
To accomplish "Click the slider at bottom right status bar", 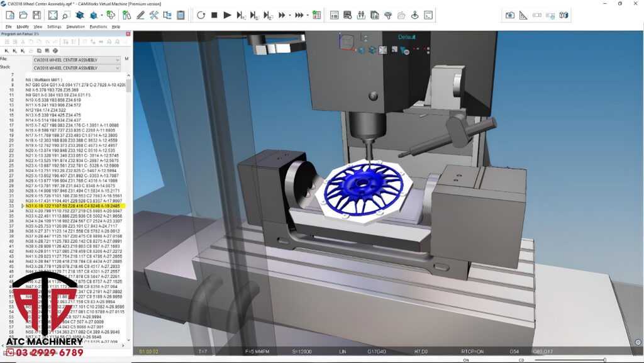I will [604, 360].
